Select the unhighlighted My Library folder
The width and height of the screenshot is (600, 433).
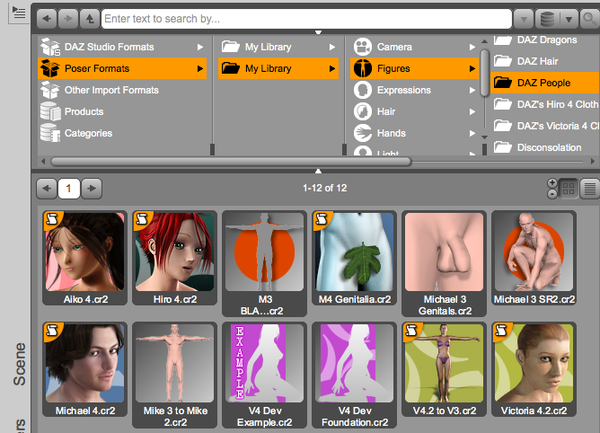(278, 47)
